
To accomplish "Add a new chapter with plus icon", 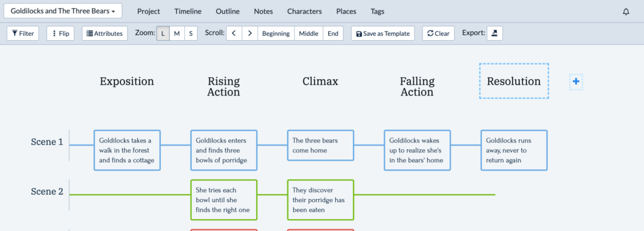I will click(x=576, y=82).
